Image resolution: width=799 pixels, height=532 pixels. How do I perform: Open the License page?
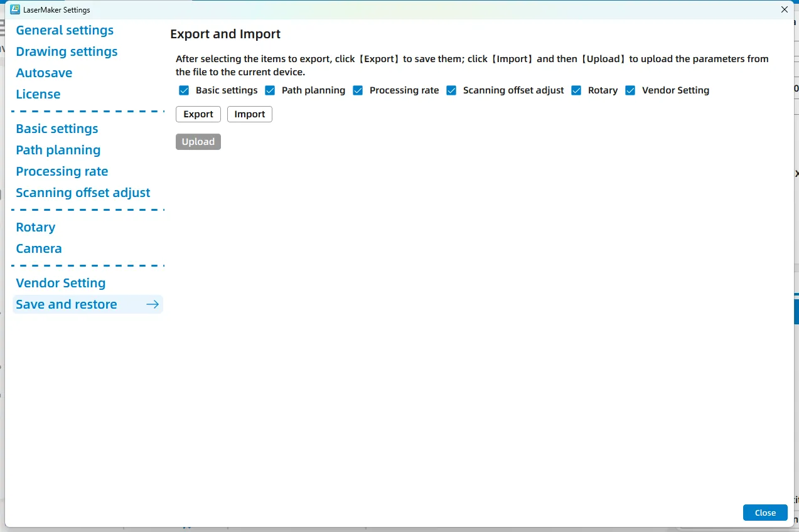pos(38,94)
